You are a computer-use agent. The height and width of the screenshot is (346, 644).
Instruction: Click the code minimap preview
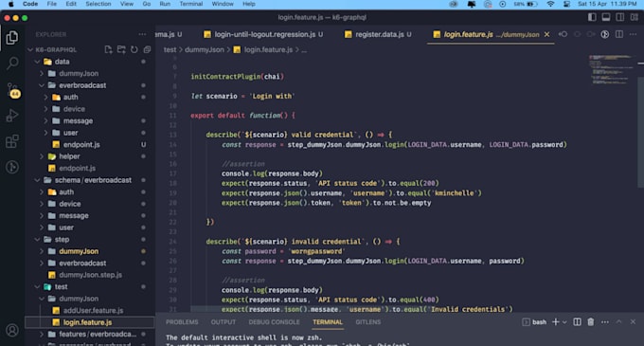pyautogui.click(x=611, y=70)
